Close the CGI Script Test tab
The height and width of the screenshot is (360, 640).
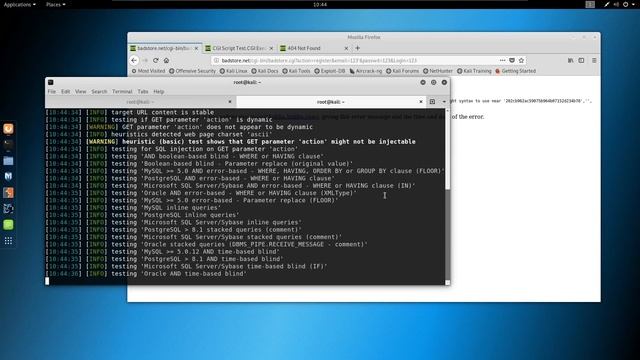coord(271,48)
